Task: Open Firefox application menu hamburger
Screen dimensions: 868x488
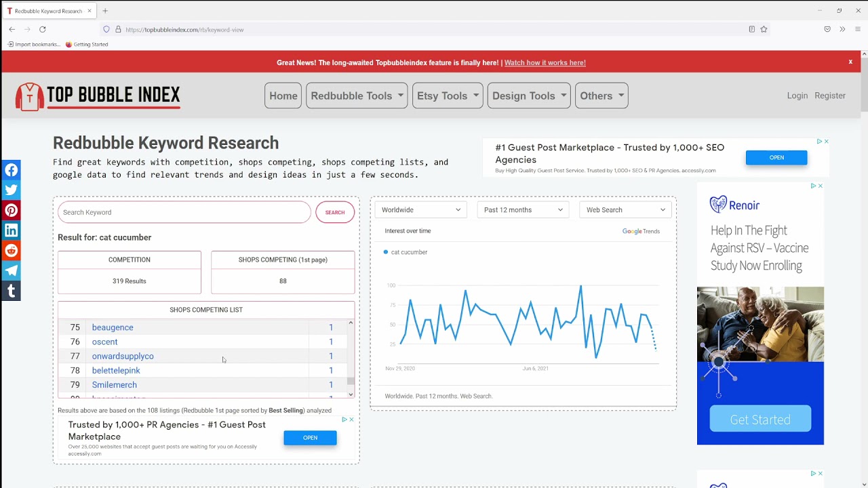Action: pos(858,29)
